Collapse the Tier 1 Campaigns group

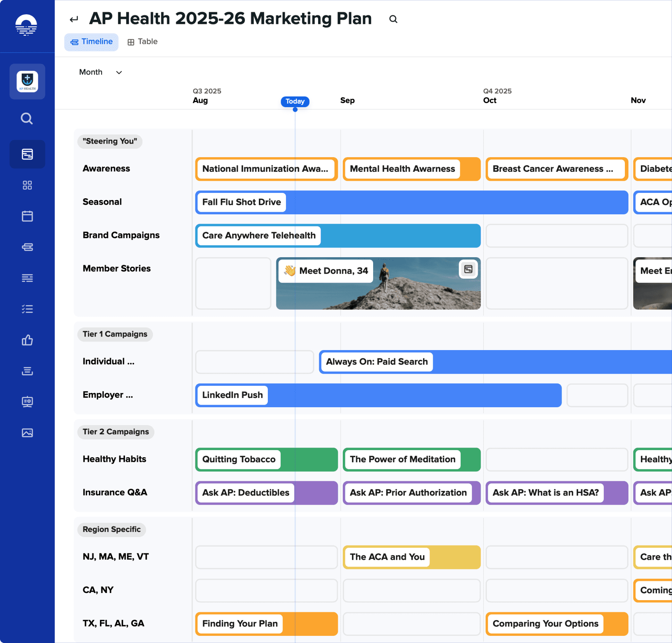115,334
